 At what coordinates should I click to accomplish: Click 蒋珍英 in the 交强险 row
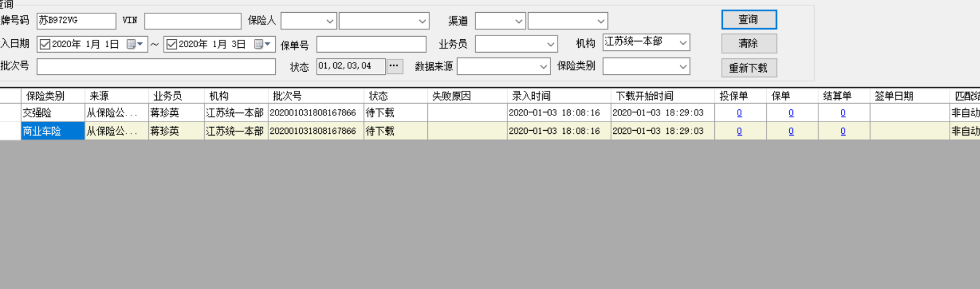point(165,113)
